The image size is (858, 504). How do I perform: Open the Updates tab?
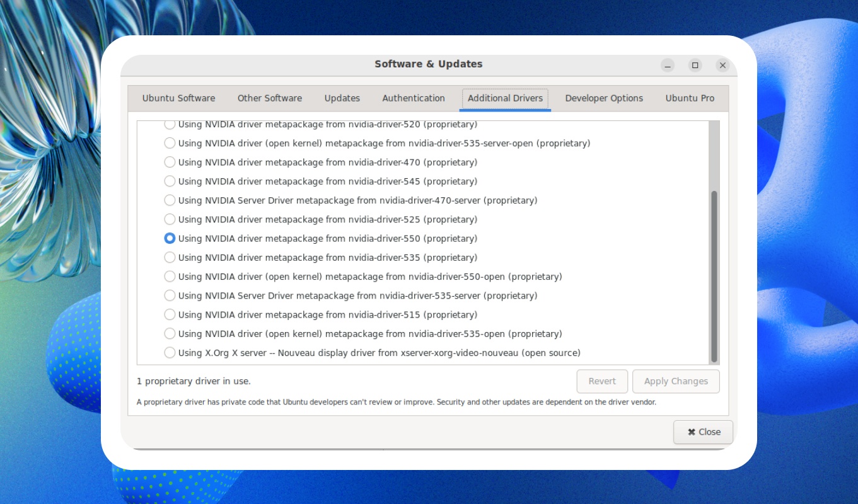342,98
